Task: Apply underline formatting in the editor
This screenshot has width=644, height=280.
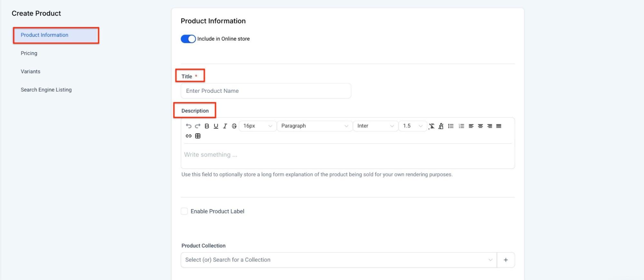Action: 216,126
